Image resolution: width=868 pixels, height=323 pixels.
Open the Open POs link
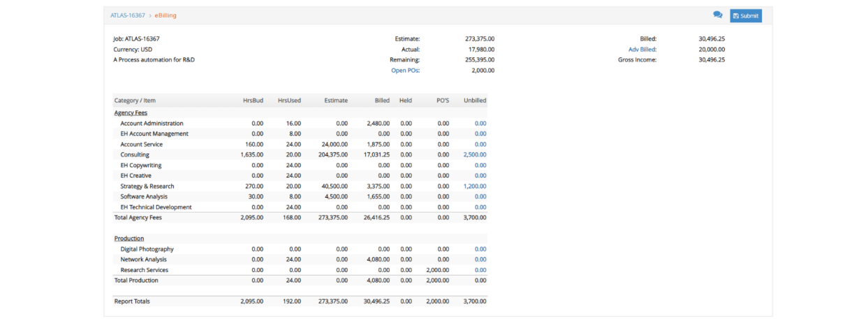[x=405, y=71]
